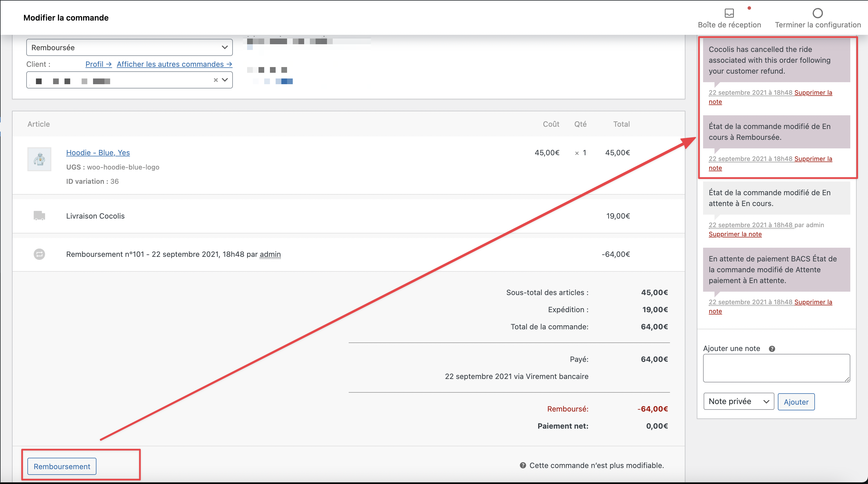Click the refund arrows icon for Remboursement n°101

pos(39,254)
